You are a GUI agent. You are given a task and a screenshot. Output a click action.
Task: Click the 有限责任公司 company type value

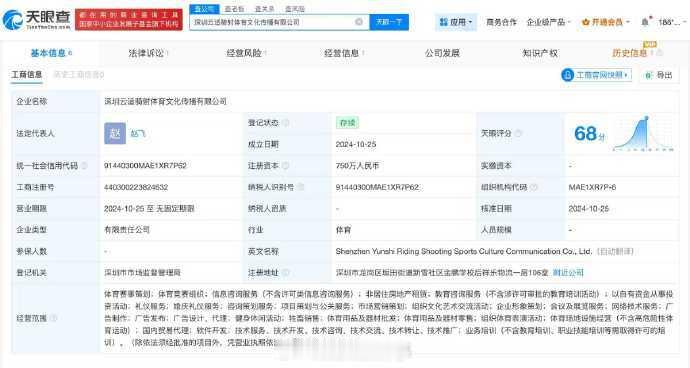tap(127, 230)
